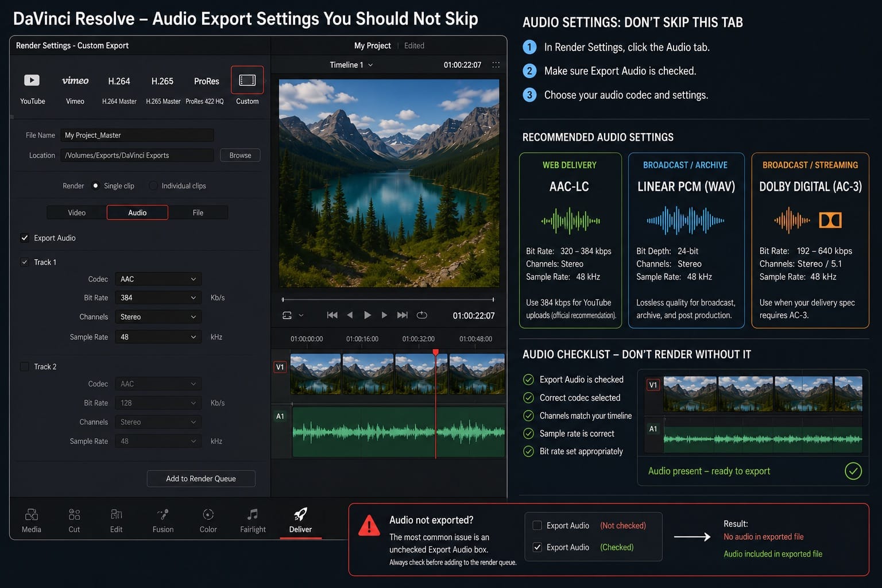Toggle loop playback
The image size is (882, 588).
tap(422, 315)
